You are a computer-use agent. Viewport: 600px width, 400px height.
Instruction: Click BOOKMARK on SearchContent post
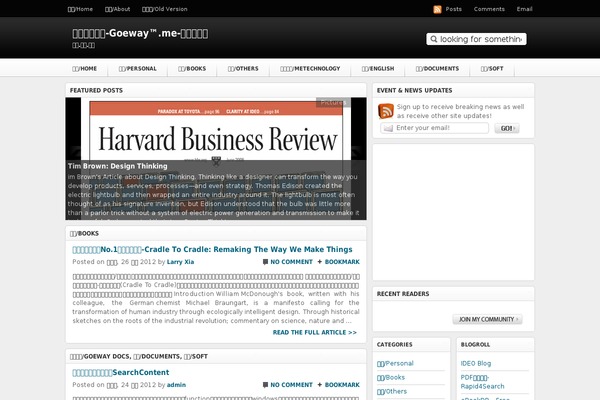[x=342, y=385]
